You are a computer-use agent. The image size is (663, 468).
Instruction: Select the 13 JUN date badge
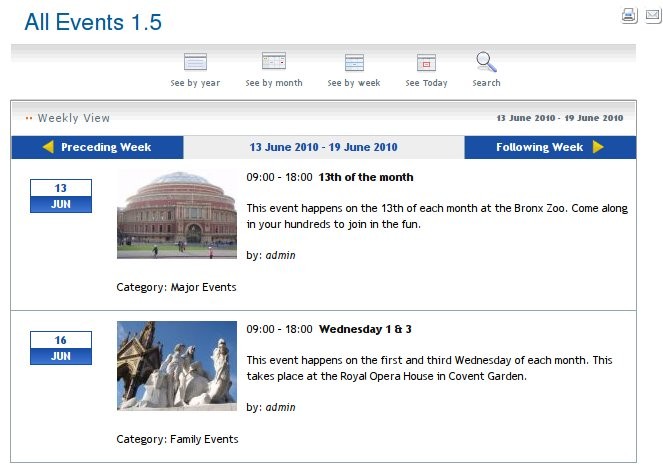[61, 196]
